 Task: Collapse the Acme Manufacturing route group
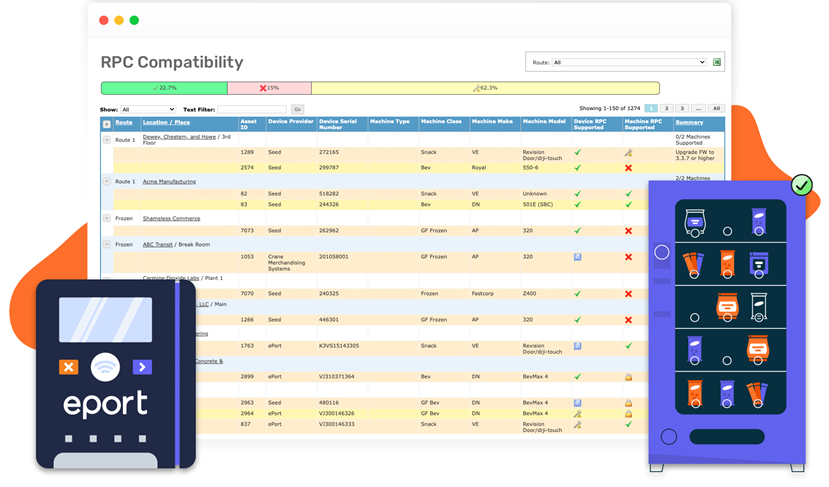pyautogui.click(x=107, y=182)
